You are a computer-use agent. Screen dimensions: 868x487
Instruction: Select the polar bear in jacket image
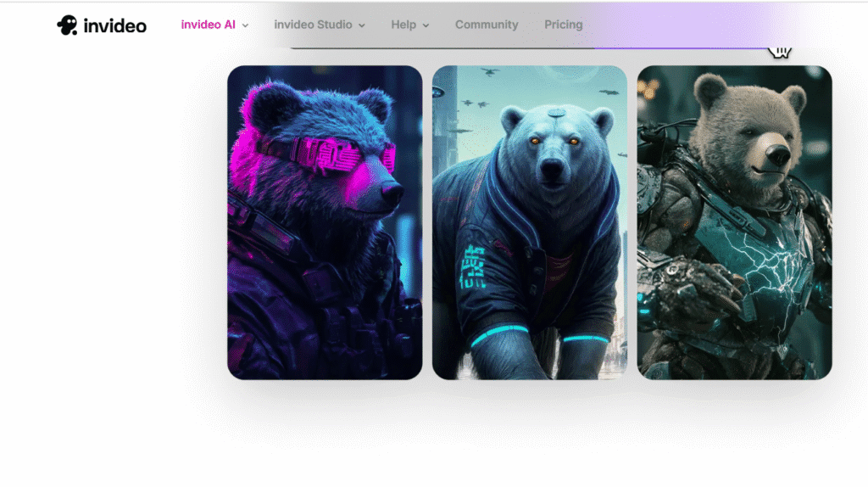click(x=530, y=222)
